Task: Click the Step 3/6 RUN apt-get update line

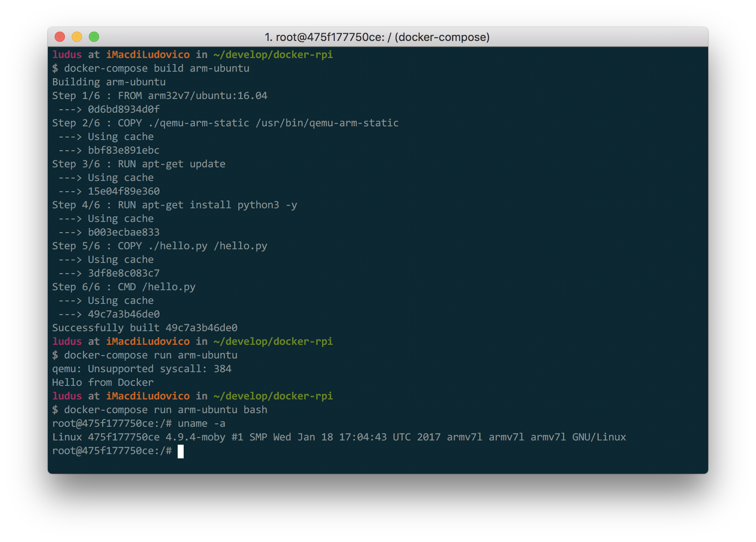Action: tap(138, 164)
